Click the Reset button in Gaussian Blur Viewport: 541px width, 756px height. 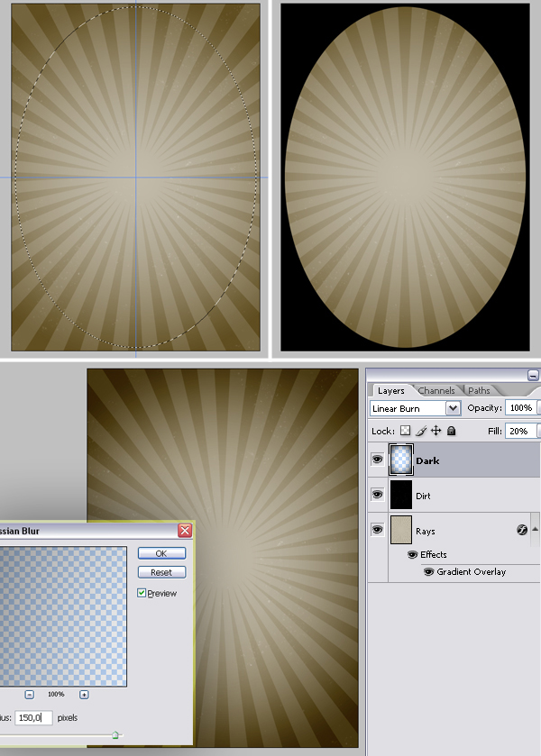[x=161, y=572]
